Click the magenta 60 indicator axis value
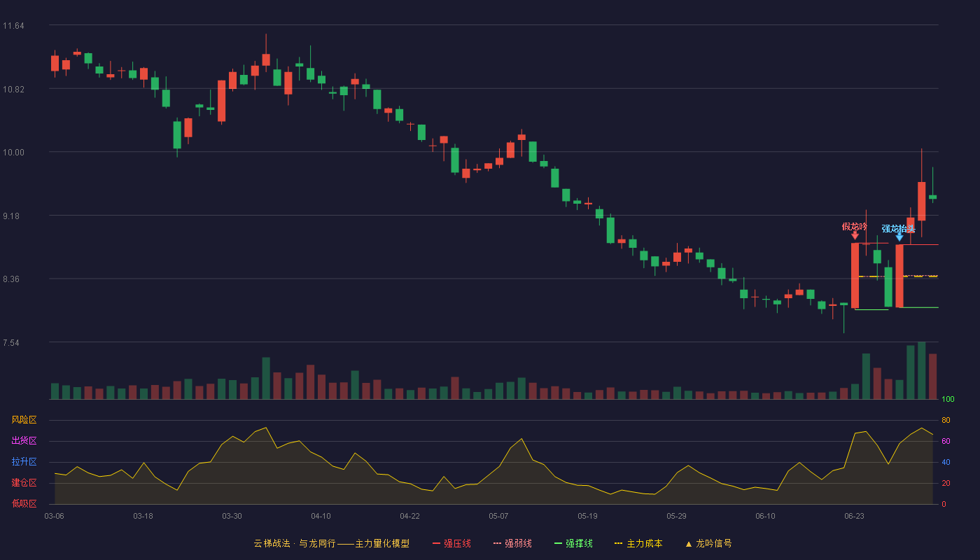Image resolution: width=980 pixels, height=560 pixels. pyautogui.click(x=946, y=441)
